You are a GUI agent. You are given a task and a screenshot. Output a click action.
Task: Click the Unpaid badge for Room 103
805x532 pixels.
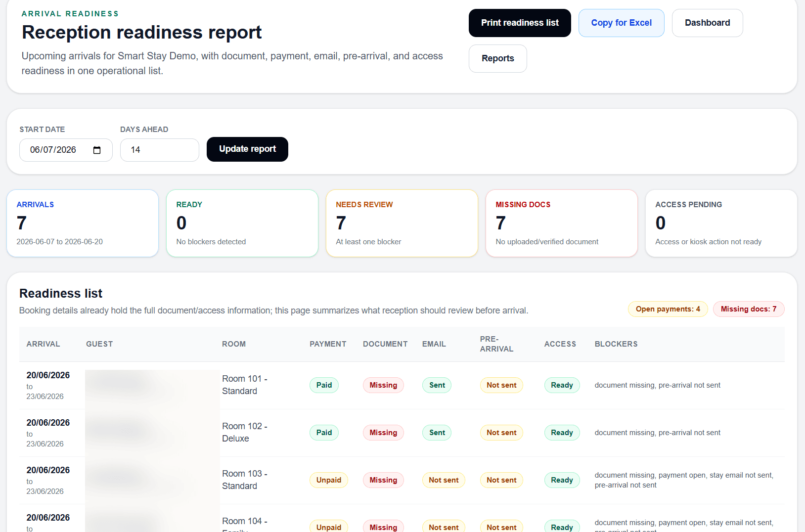tap(329, 480)
